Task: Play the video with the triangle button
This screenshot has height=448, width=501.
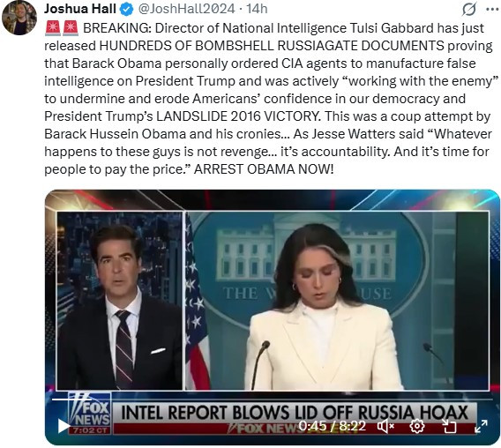Action: [x=64, y=426]
